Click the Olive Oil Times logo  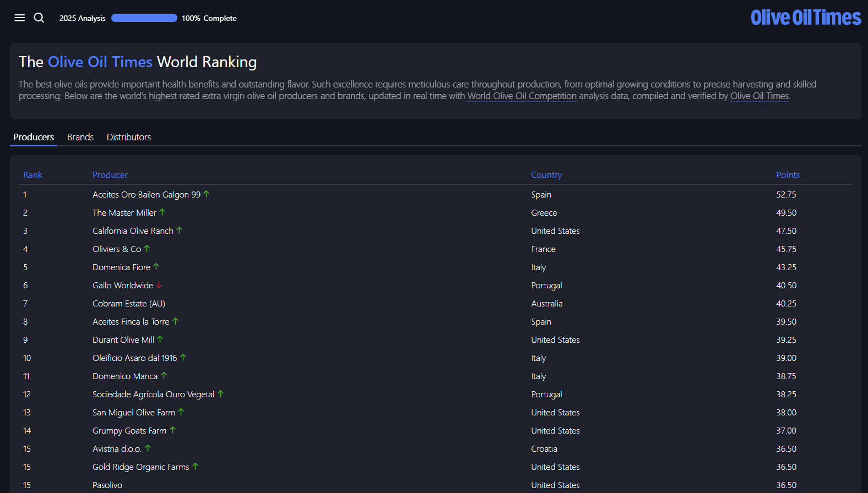(806, 18)
